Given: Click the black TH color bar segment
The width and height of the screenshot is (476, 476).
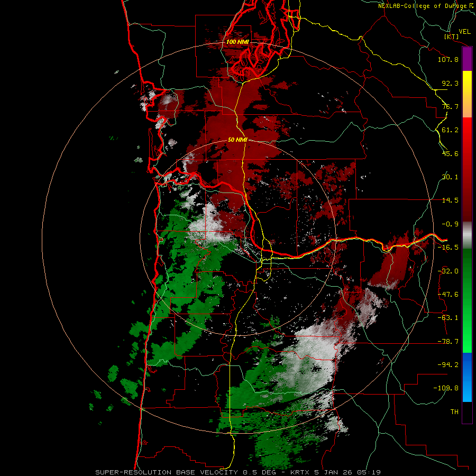Looking at the screenshot, I should [467, 413].
